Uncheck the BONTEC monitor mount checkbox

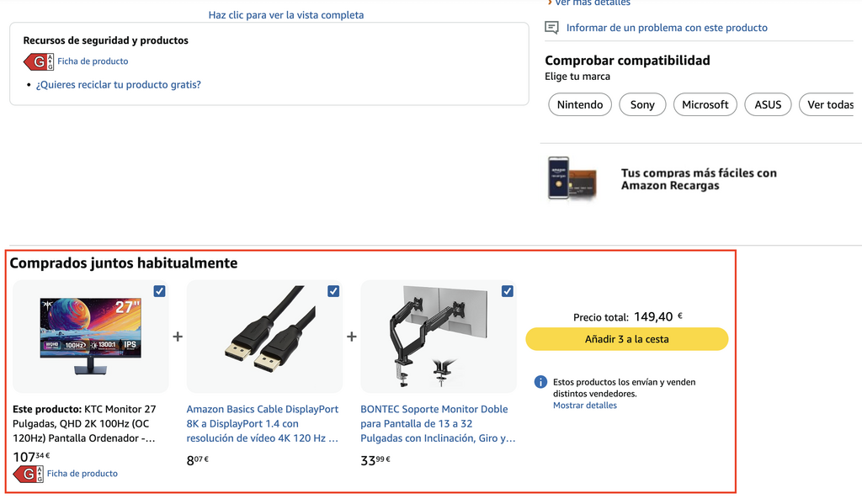508,290
